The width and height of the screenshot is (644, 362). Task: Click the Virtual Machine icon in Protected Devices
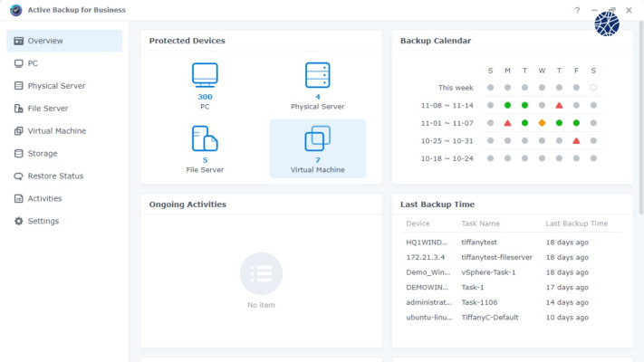click(x=318, y=138)
